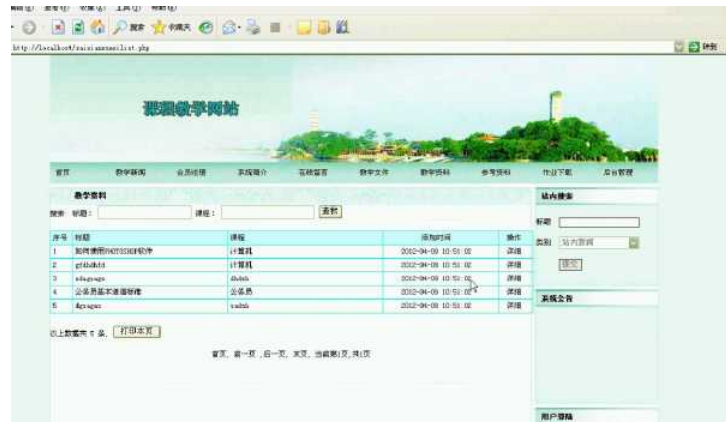The height and width of the screenshot is (431, 726).
Task: Open the 在线留言 navigation item
Action: click(313, 173)
